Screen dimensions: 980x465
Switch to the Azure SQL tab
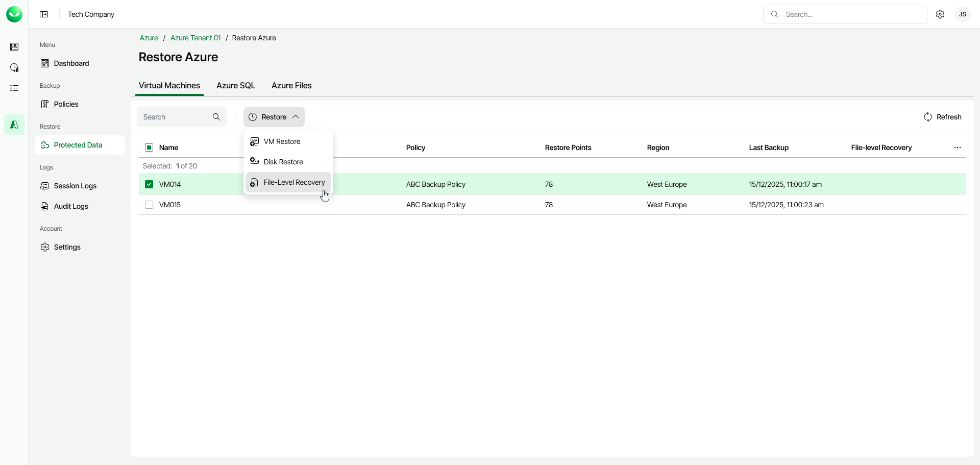point(235,86)
